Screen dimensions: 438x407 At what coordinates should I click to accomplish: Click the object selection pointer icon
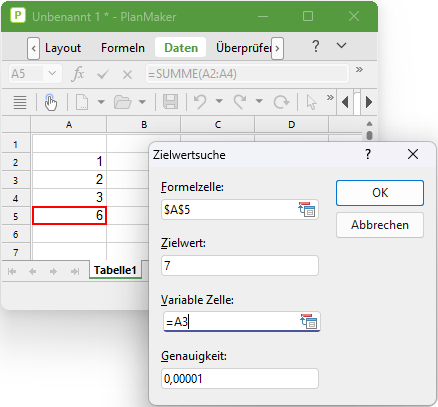click(x=311, y=102)
